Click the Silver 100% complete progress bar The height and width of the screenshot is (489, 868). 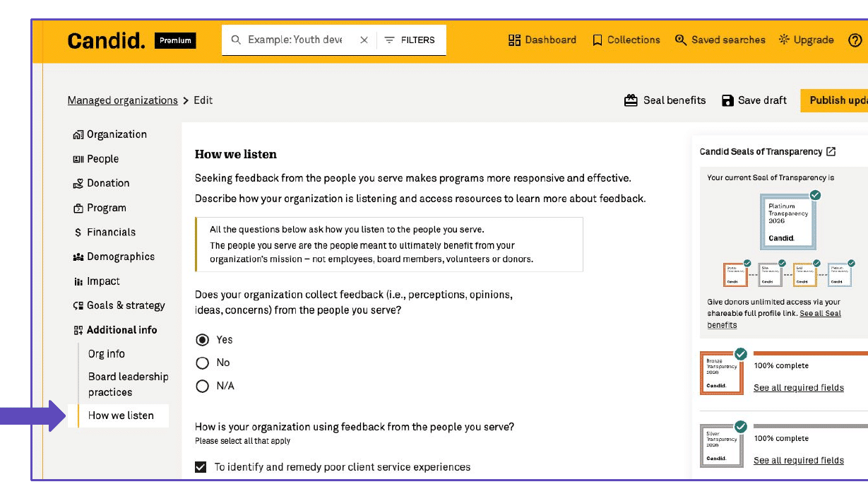click(811, 426)
